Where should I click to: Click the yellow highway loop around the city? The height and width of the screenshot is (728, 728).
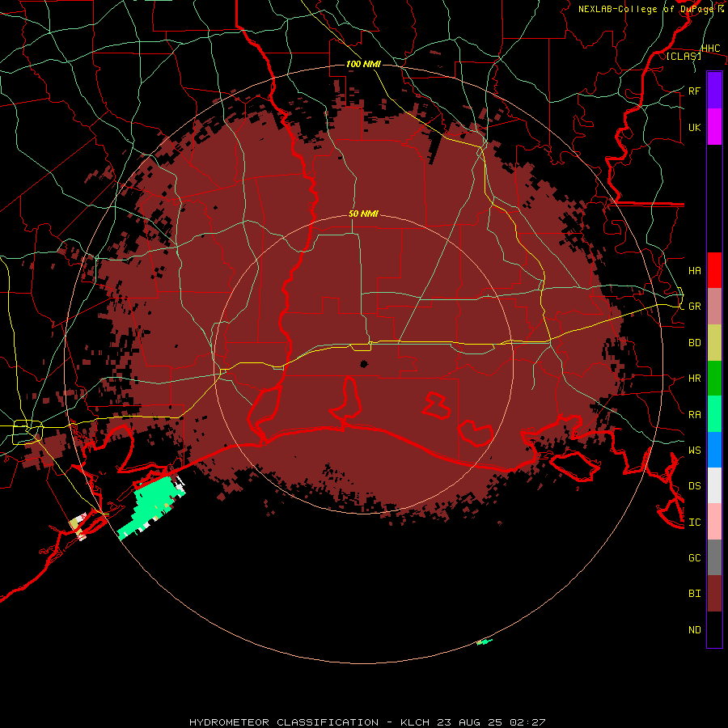pyautogui.click(x=28, y=431)
